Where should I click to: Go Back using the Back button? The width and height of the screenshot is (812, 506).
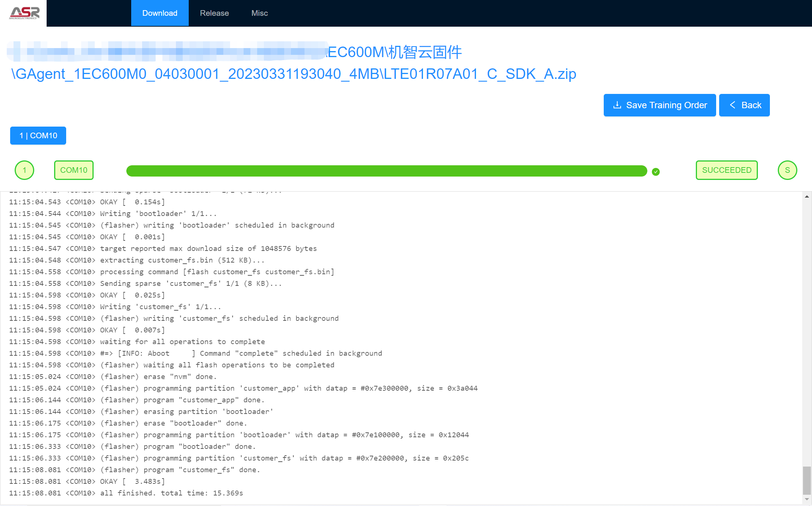click(x=744, y=105)
